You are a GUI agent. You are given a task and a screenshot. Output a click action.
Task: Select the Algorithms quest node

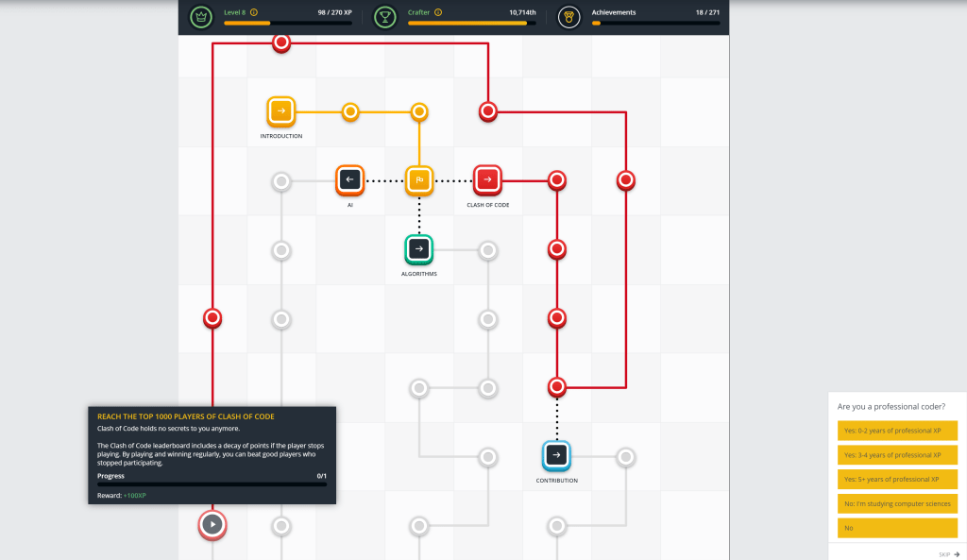(418, 249)
